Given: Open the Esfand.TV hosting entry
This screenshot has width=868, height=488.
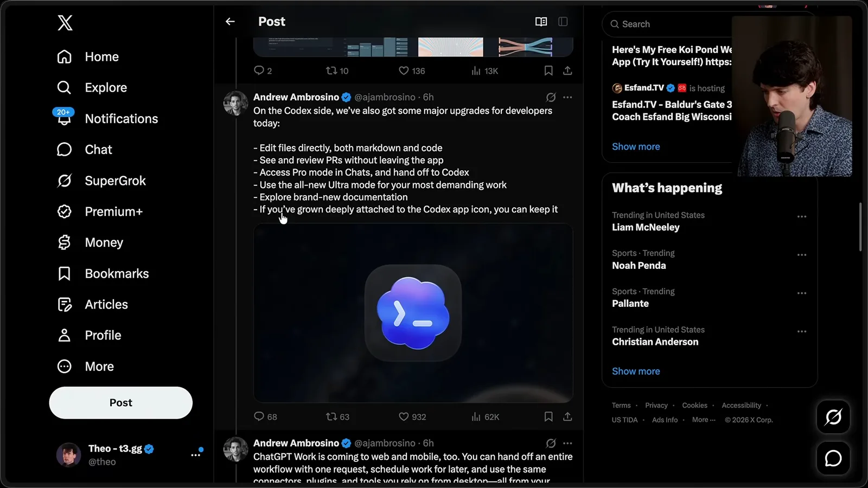Looking at the screenshot, I should pyautogui.click(x=672, y=102).
